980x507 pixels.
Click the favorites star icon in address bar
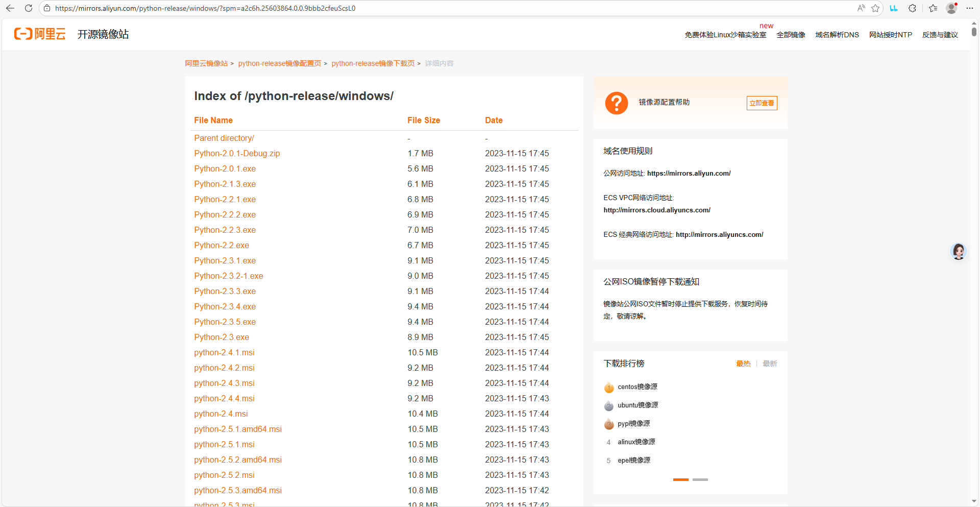875,8
